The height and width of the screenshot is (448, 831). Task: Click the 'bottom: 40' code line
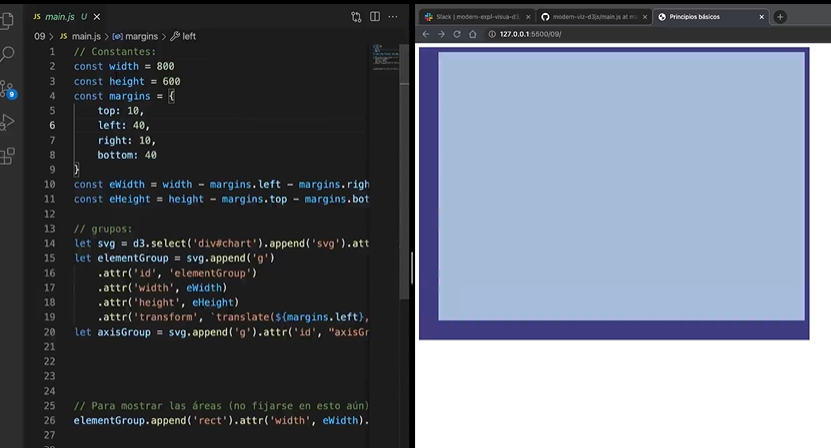tap(127, 155)
